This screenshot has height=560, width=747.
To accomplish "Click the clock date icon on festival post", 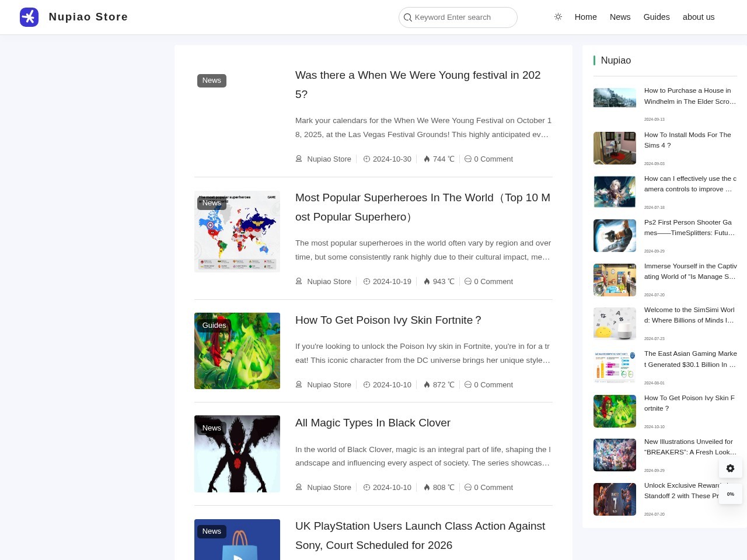I will (366, 159).
